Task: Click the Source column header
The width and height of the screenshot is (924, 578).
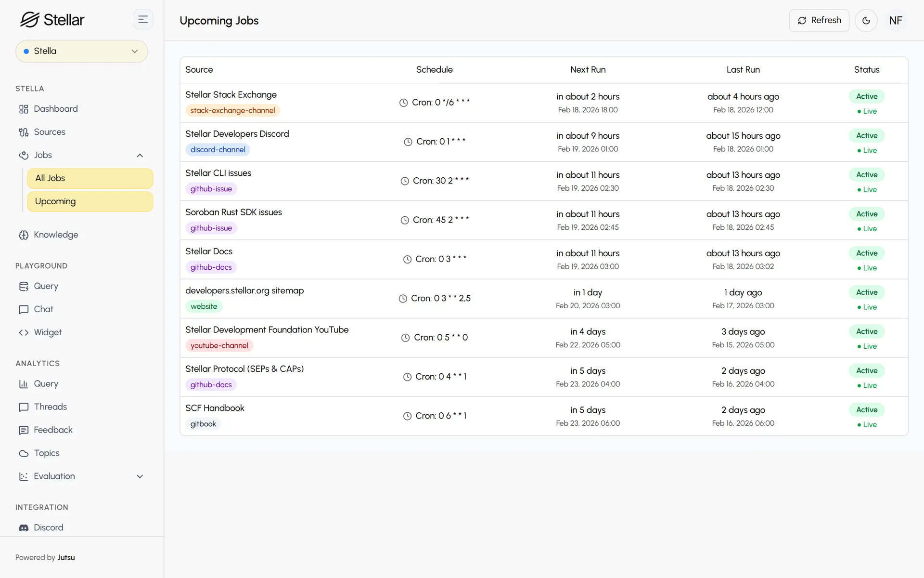Action: pos(199,70)
